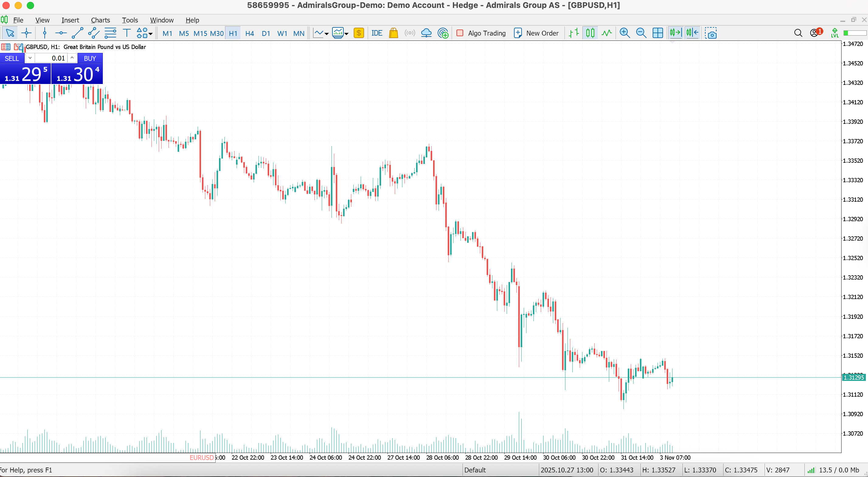Click the add signal subscription icon
868x477 pixels.
pos(443,33)
